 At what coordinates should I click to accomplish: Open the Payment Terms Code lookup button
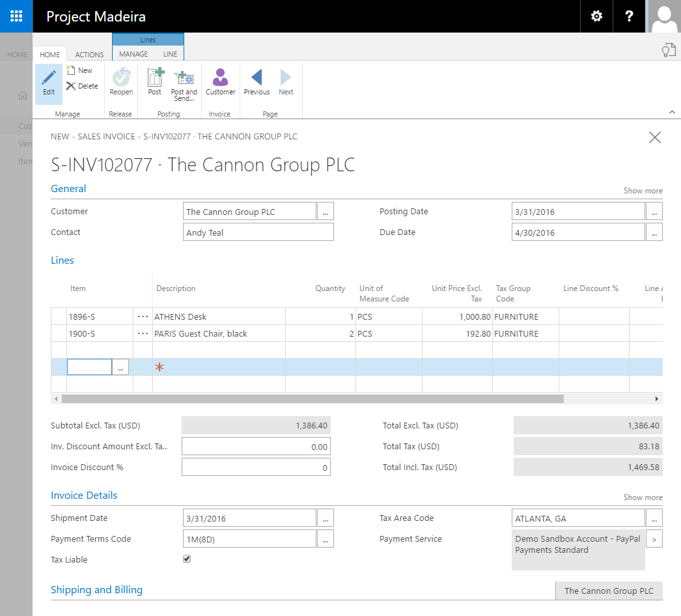(326, 539)
